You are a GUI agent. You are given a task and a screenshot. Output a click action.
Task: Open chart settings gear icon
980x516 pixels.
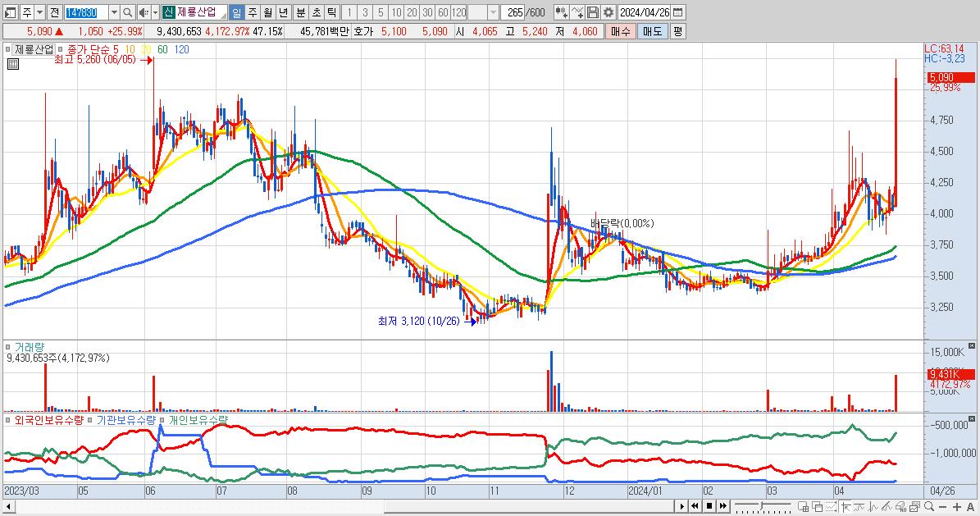[x=609, y=11]
